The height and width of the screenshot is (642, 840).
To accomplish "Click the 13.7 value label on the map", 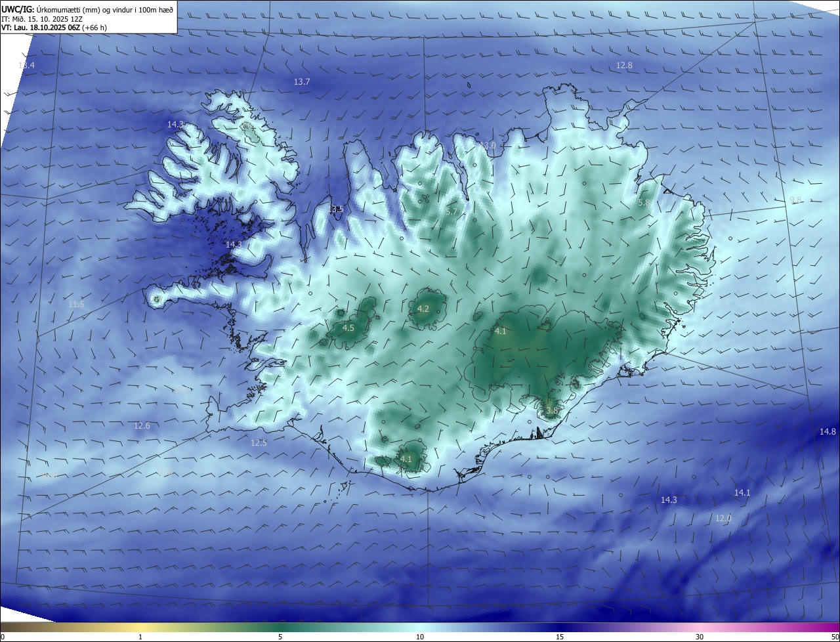I will coord(302,82).
